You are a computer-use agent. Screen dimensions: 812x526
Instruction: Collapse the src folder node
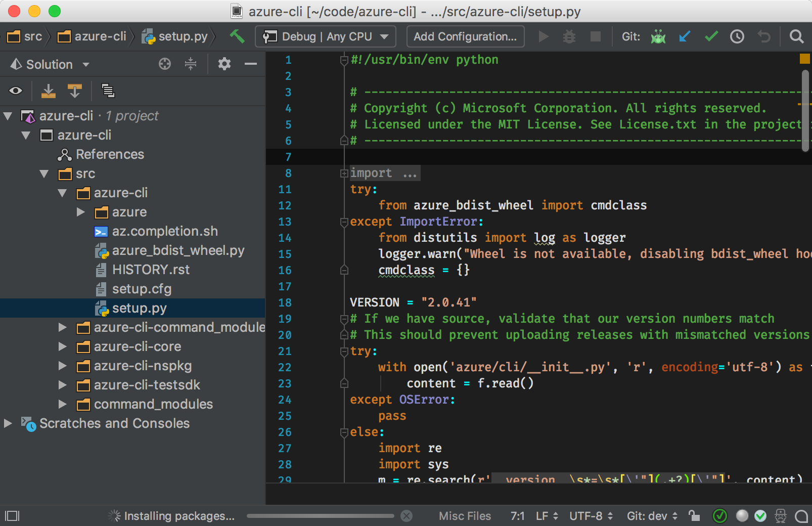coord(44,173)
